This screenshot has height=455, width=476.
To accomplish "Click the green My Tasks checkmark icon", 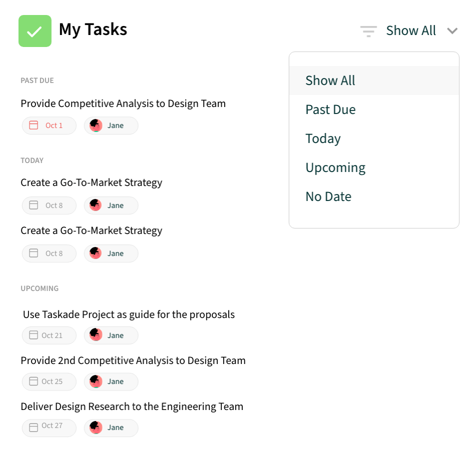I will point(35,30).
